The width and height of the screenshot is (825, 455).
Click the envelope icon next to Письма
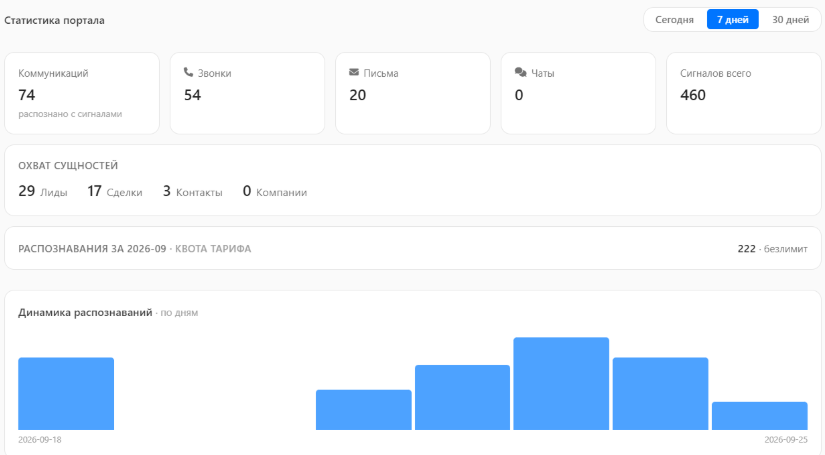point(354,72)
